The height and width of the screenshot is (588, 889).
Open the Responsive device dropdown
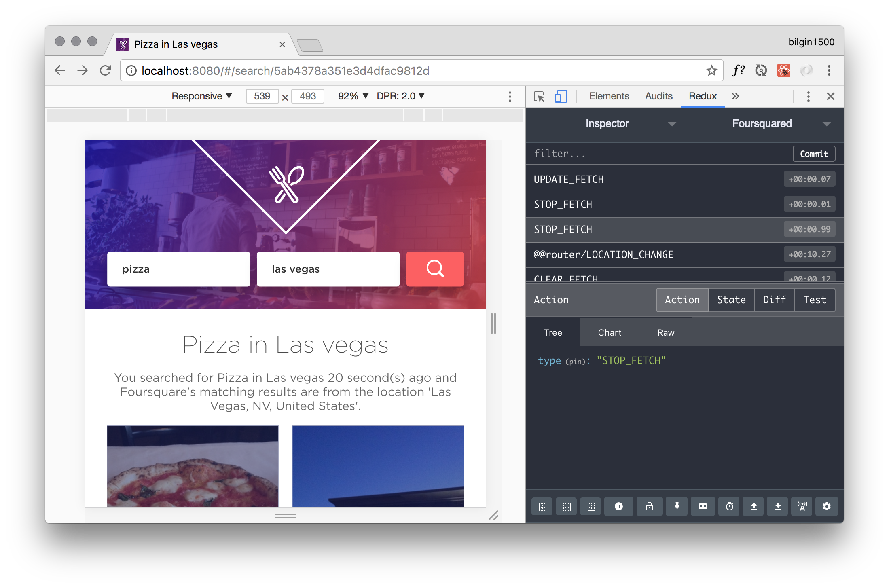tap(201, 96)
